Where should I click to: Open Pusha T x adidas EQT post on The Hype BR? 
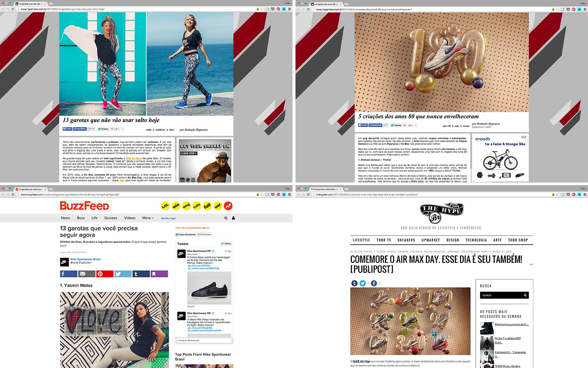click(x=508, y=341)
